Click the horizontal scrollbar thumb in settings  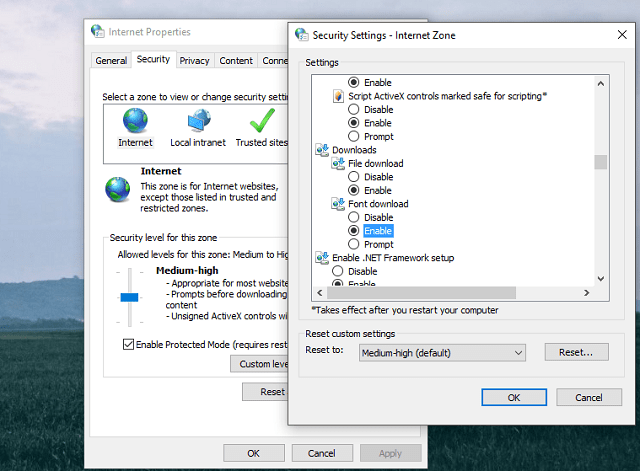[422, 293]
